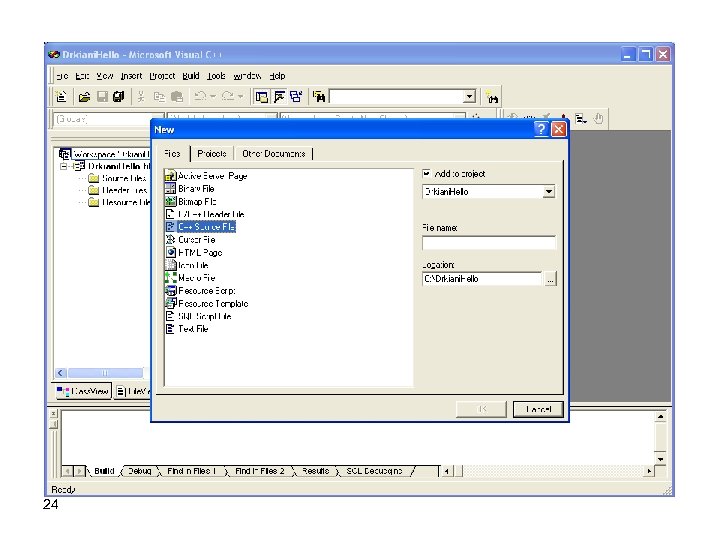The height and width of the screenshot is (540, 720).
Task: Select Resource Script in the list
Action: pyautogui.click(x=201, y=291)
